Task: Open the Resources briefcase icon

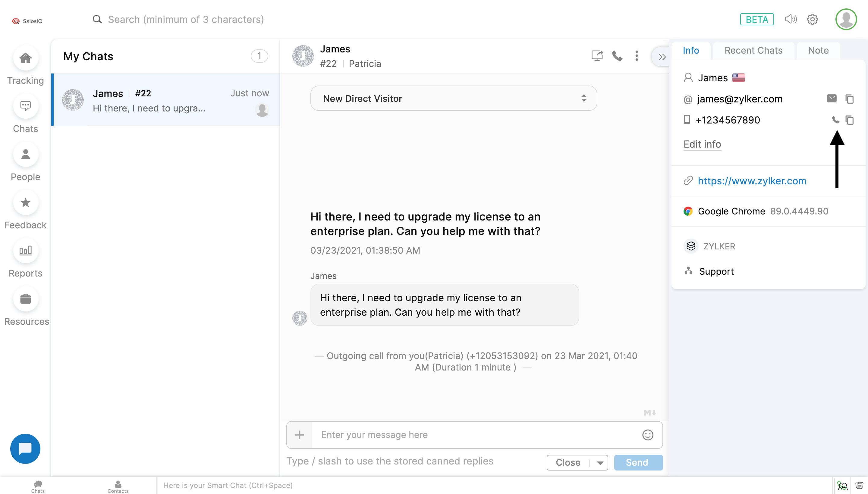Action: pos(25,299)
